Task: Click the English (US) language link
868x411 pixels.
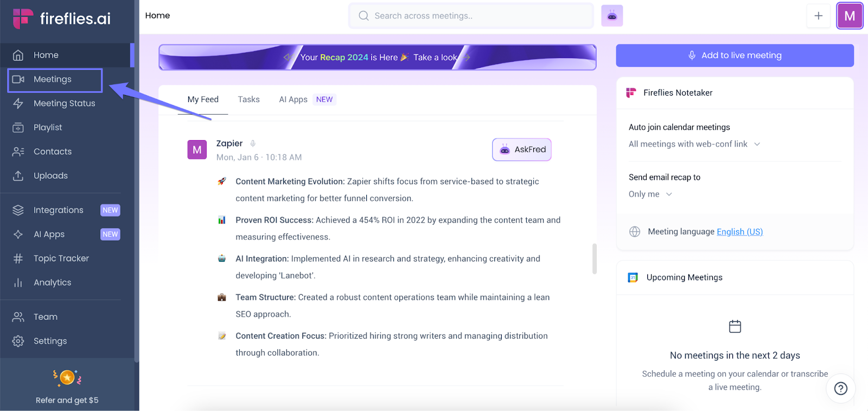Action: tap(739, 232)
